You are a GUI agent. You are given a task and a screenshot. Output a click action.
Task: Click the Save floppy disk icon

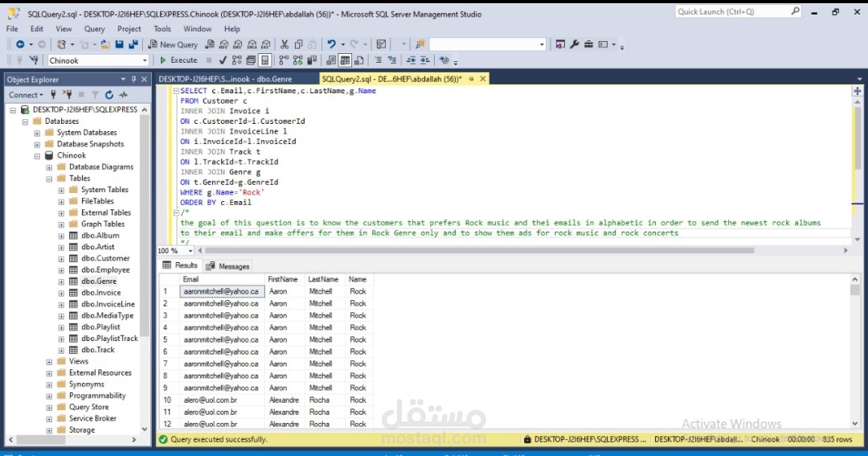119,44
